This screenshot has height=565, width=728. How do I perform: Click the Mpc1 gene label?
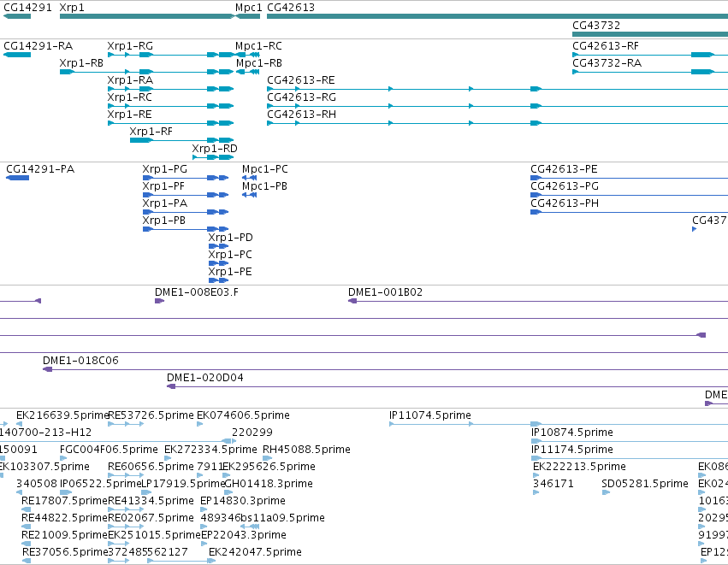[x=248, y=8]
